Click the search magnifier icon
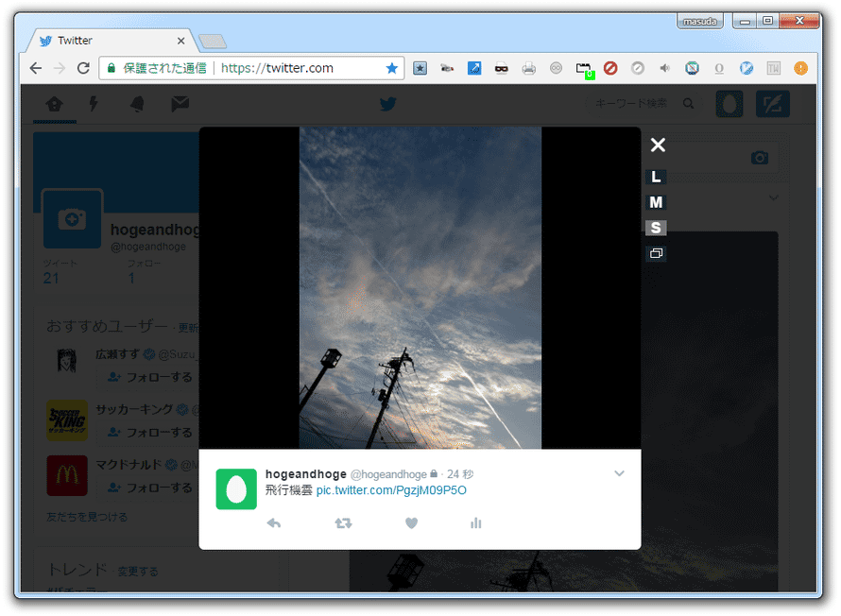The width and height of the screenshot is (841, 616). [689, 104]
